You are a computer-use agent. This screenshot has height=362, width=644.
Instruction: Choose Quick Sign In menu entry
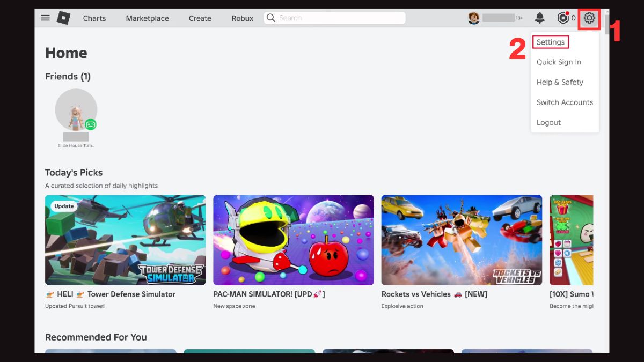(x=559, y=62)
